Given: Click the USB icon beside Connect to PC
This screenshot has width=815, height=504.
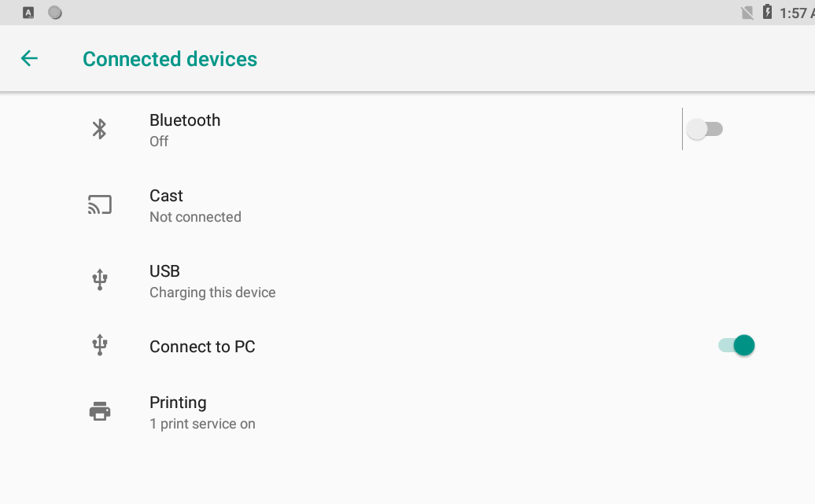Looking at the screenshot, I should tap(99, 345).
